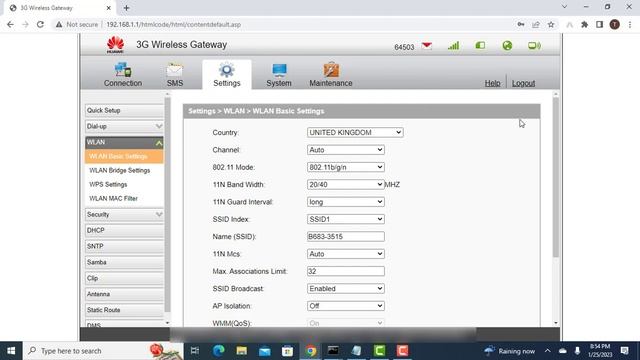Open the 11N Mcs dropdown
Viewport: 640px width, 360px height.
346,254
